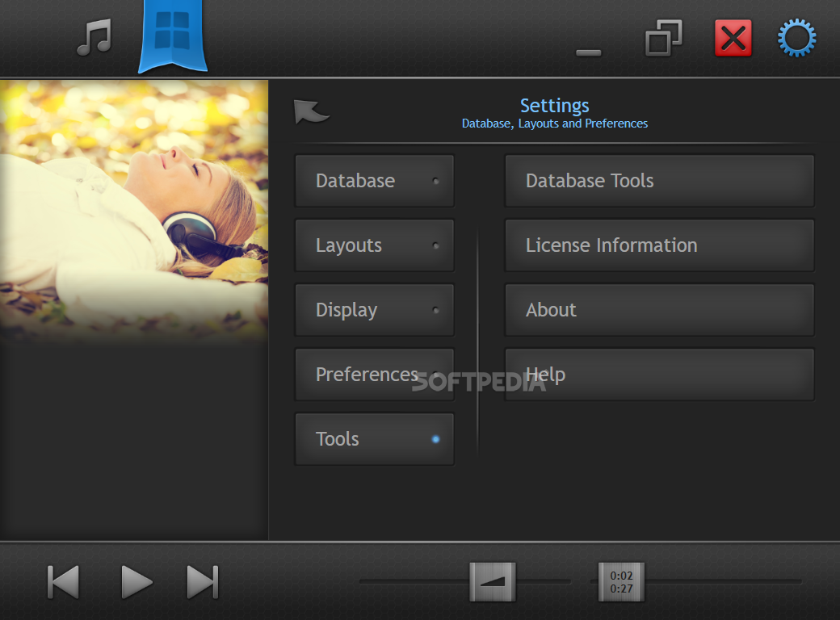Screen dimensions: 840x620
Task: Select the Display settings category
Action: [x=375, y=310]
